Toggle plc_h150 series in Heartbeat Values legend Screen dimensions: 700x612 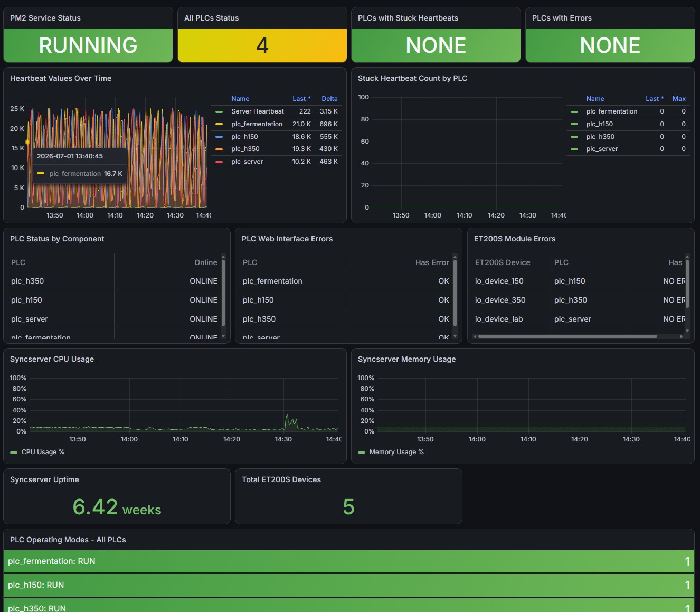pyautogui.click(x=244, y=137)
